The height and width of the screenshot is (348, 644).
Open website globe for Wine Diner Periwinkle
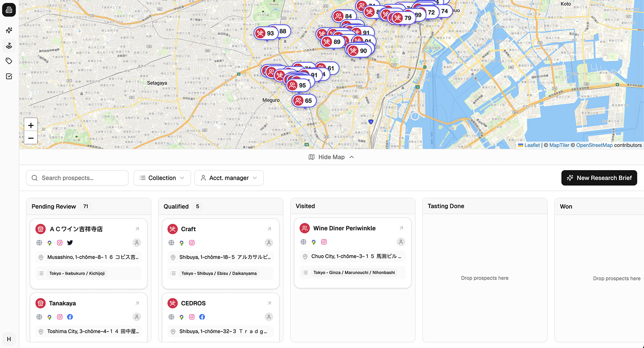pos(303,242)
